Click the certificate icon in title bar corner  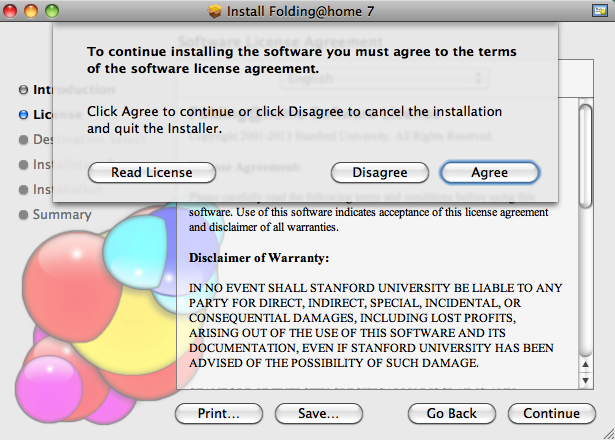[x=597, y=11]
